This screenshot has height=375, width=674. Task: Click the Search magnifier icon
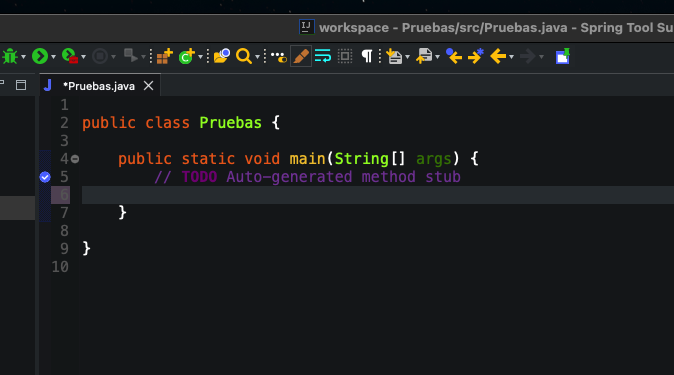point(244,56)
